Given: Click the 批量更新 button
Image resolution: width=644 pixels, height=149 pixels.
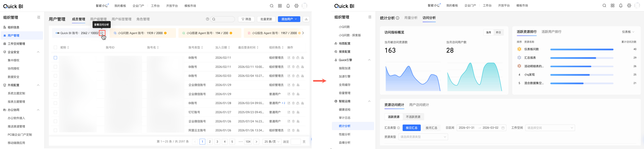Looking at the screenshot, I should coord(266,19).
